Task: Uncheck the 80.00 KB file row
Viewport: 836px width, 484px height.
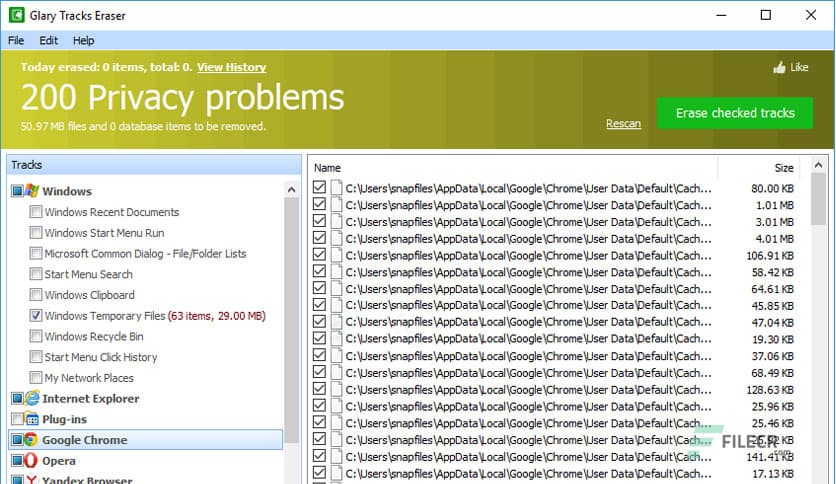Action: pyautogui.click(x=319, y=188)
